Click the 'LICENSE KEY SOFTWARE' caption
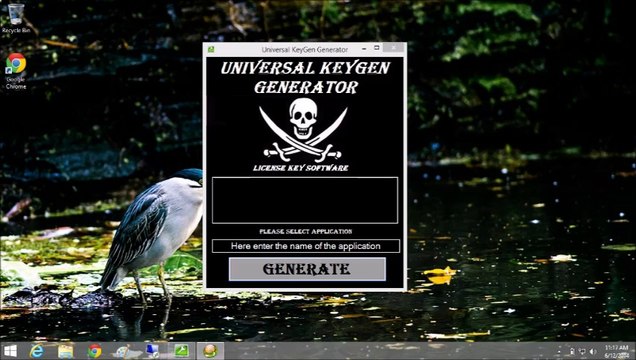Screen dimensions: 636x360 (x=301, y=168)
